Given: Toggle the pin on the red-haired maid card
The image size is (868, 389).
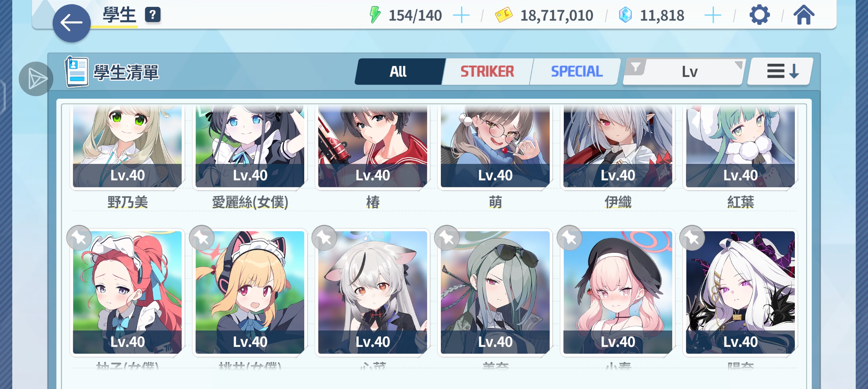Looking at the screenshot, I should click(x=79, y=238).
